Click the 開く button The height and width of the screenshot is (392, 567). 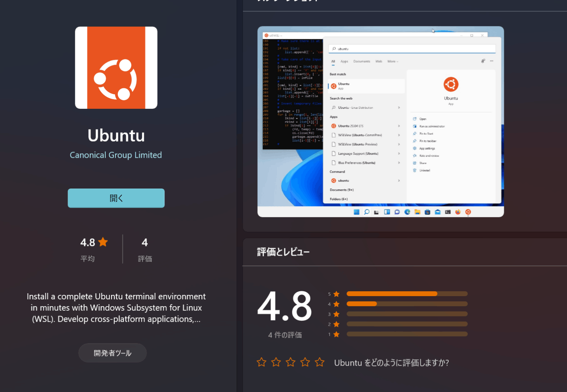point(116,198)
